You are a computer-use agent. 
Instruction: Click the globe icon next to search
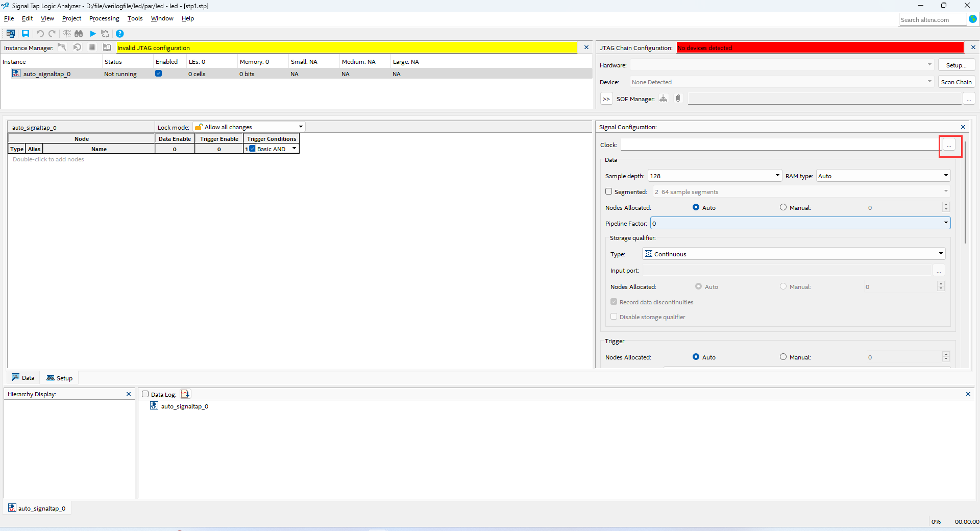[x=973, y=19]
